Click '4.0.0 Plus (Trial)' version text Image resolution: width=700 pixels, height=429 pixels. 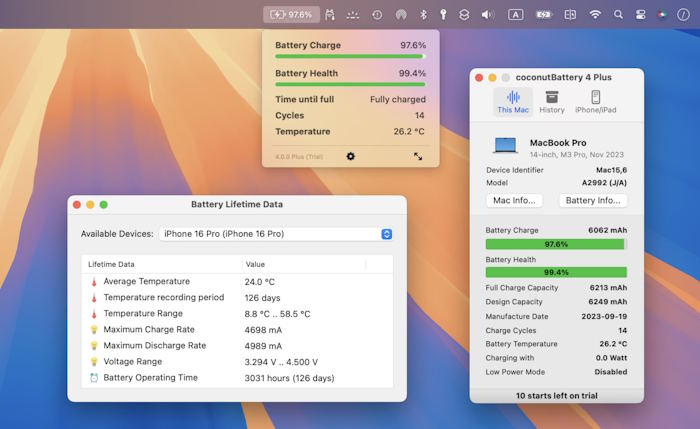point(299,157)
